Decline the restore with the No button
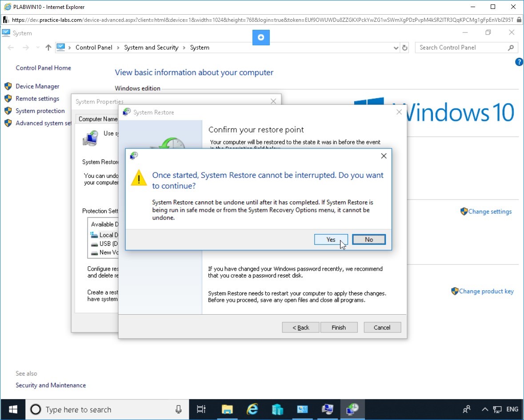 pyautogui.click(x=368, y=240)
